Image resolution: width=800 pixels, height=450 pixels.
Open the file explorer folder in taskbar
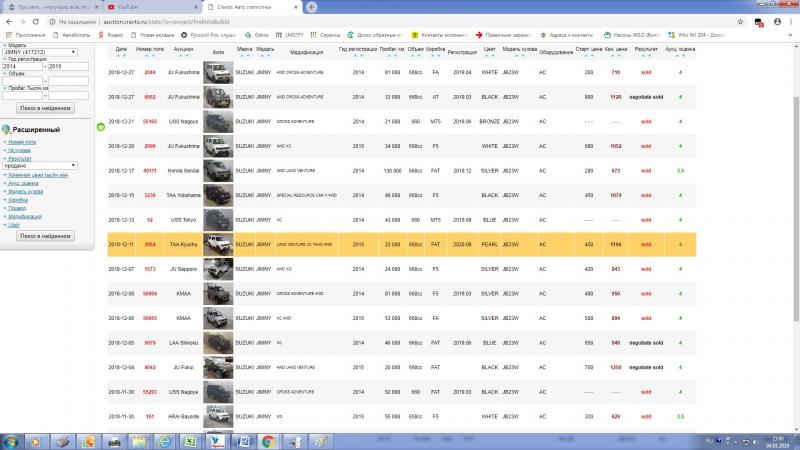point(139,442)
